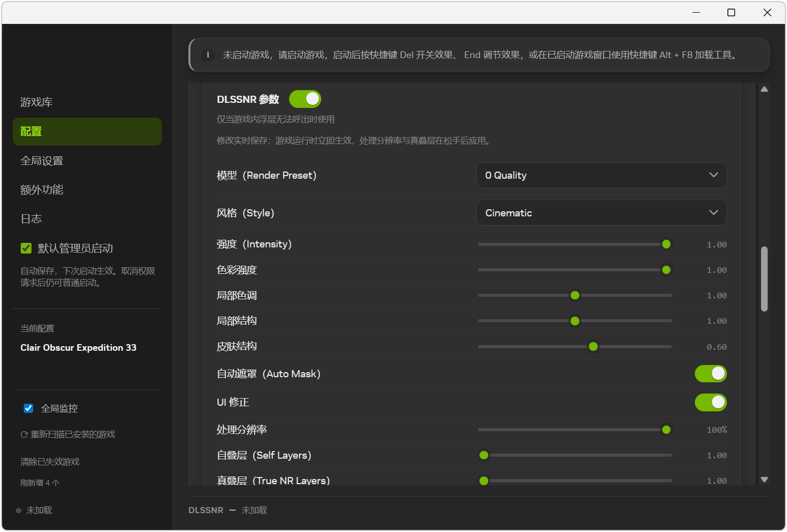The height and width of the screenshot is (532, 787).
Task: Select the 配置 sidebar item
Action: click(x=87, y=131)
